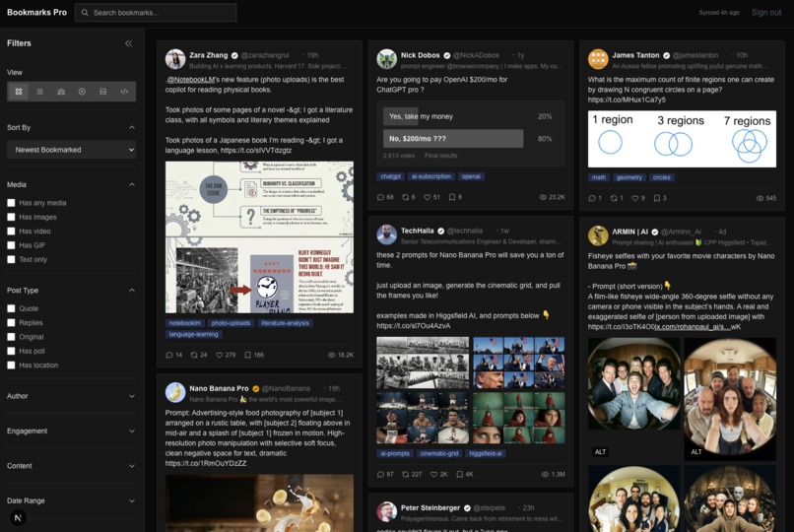Check the Quote post type
Screen dimensions: 794x532
(x=11, y=308)
